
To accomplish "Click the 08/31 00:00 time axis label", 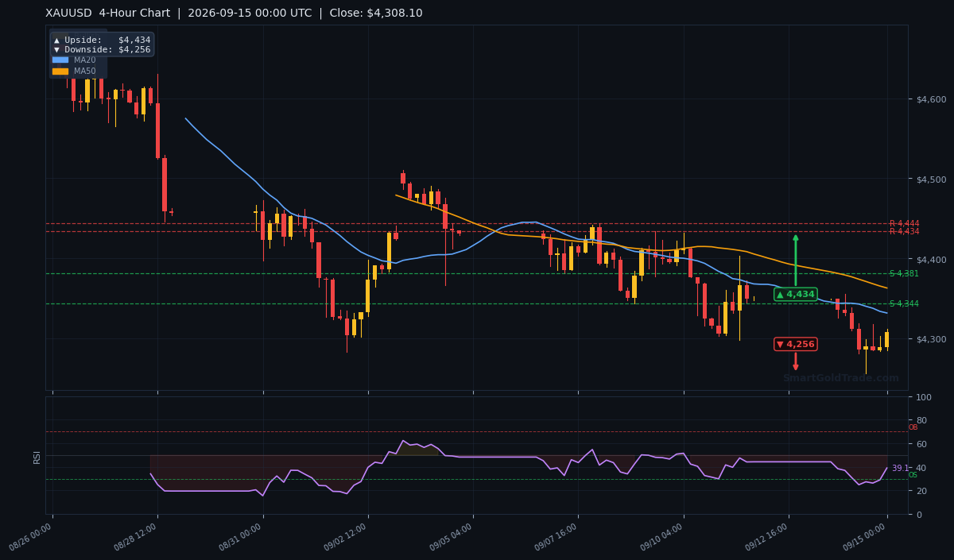I will tap(241, 539).
